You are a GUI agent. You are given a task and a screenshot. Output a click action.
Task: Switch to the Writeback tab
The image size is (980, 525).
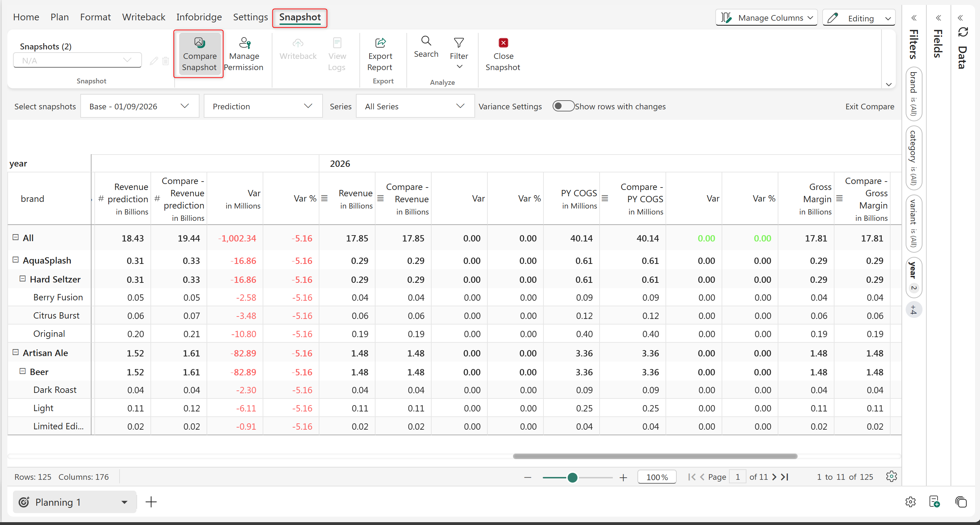pos(143,17)
